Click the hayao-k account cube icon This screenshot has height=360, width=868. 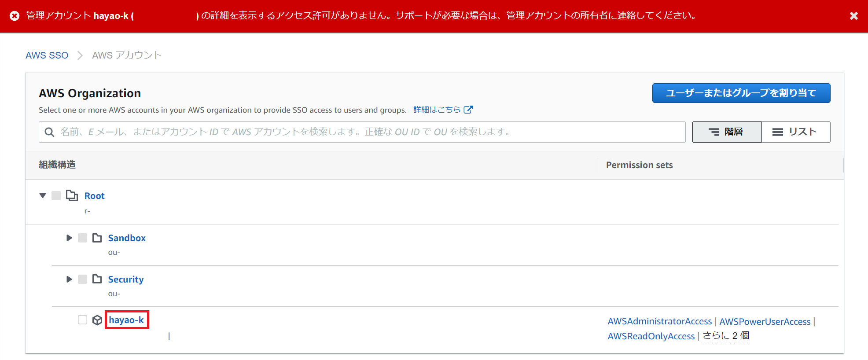pos(97,320)
